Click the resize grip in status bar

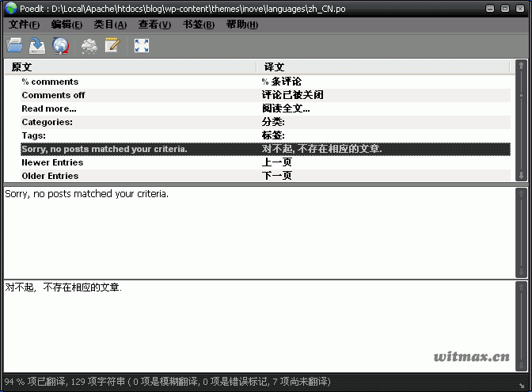click(522, 385)
